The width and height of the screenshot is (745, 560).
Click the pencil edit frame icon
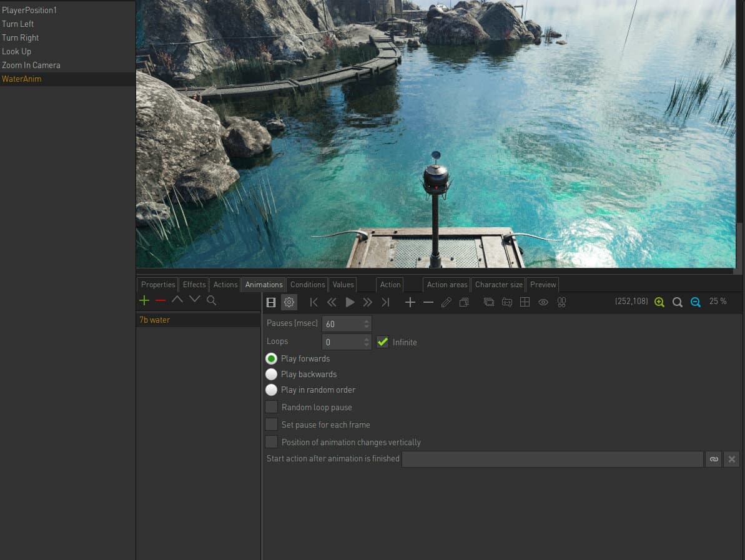tap(446, 302)
